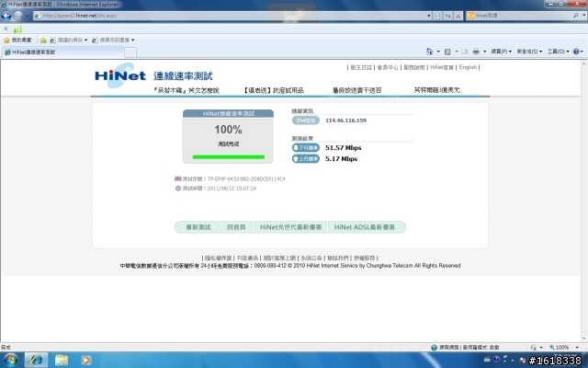The width and height of the screenshot is (588, 368).
Task: Click the Feeds icon in command bar
Action: 447,52
